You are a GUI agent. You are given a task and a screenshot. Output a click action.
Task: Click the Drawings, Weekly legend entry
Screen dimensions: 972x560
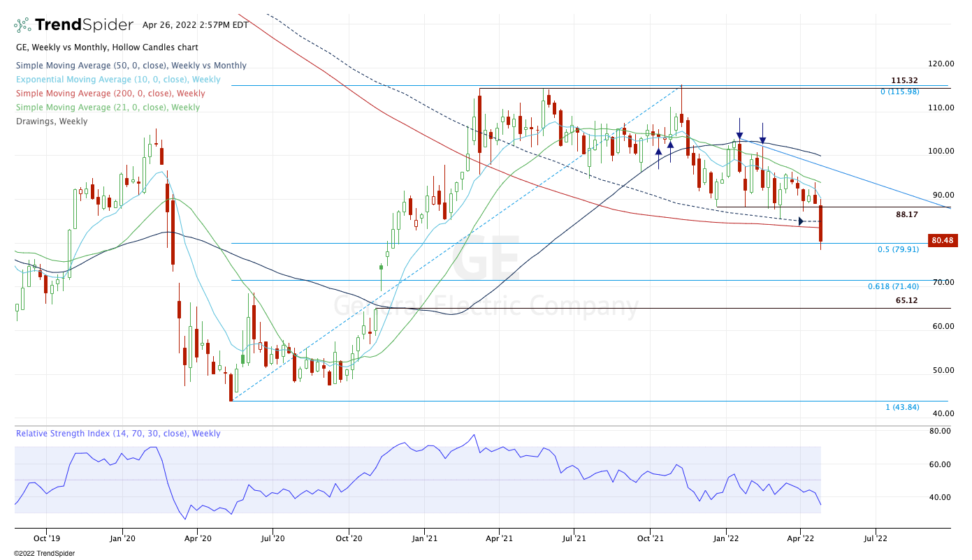pyautogui.click(x=52, y=121)
